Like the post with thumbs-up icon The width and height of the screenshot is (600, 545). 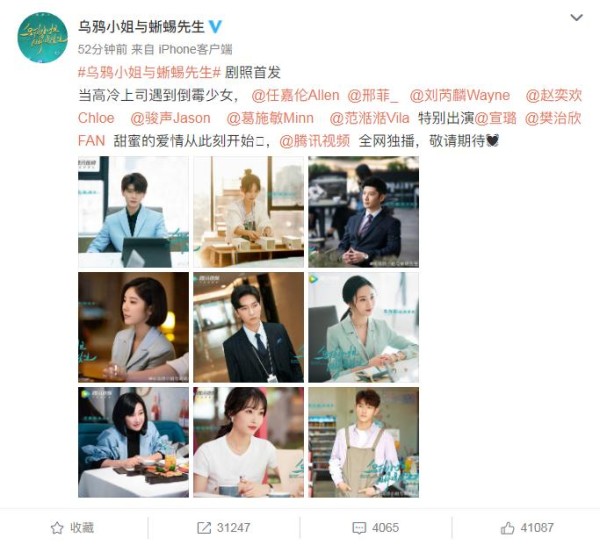click(507, 528)
